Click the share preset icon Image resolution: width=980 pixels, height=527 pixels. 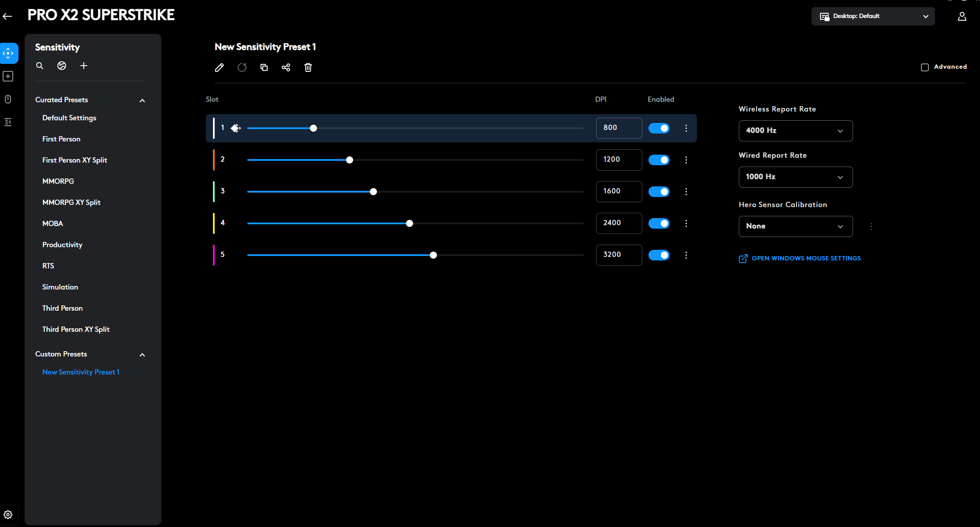tap(286, 67)
